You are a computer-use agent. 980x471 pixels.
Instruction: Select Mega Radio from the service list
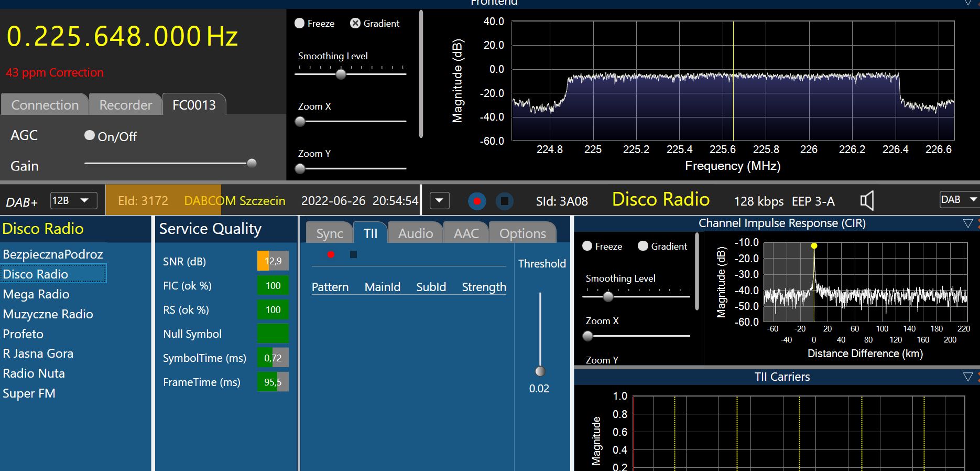pos(36,294)
